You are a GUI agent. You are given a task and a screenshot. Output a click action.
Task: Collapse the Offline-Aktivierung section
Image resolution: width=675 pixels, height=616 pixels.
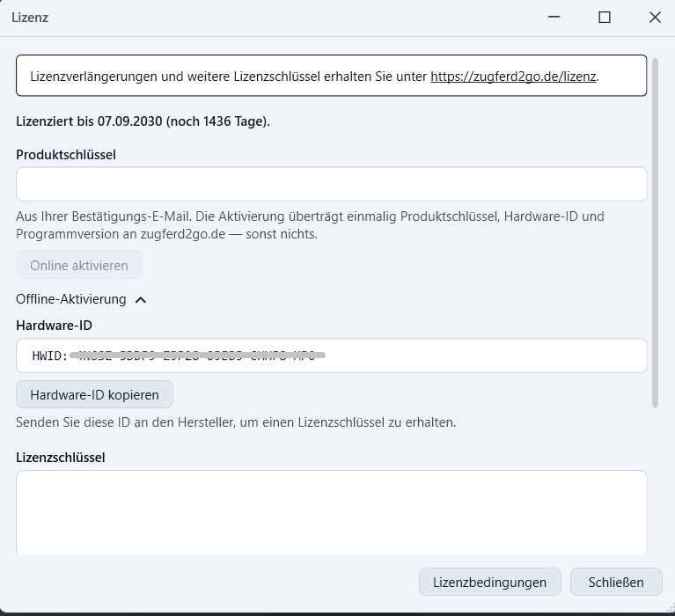pyautogui.click(x=81, y=299)
